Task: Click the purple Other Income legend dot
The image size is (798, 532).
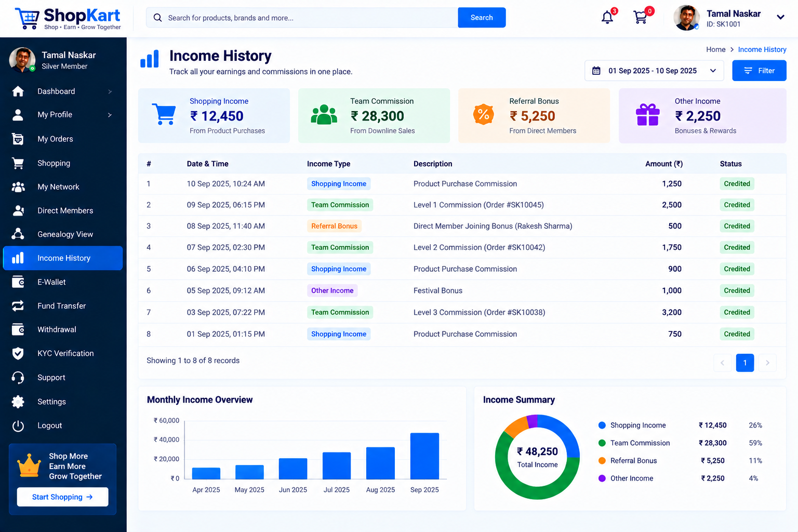Action: click(602, 478)
